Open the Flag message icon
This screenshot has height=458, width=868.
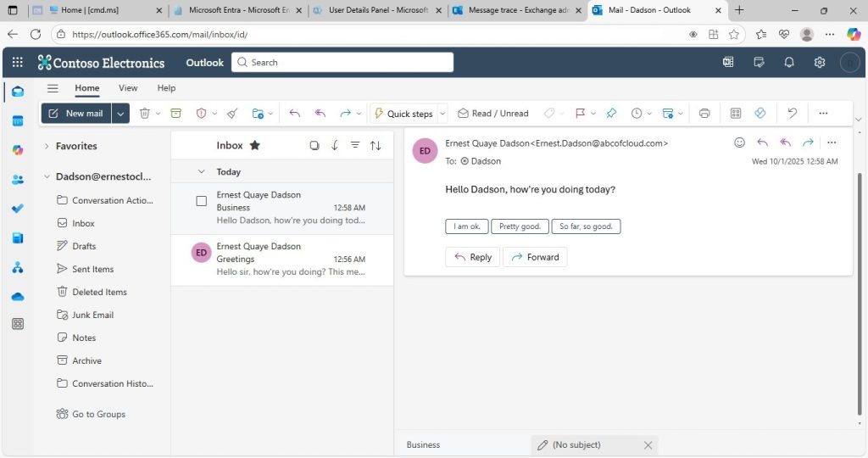pyautogui.click(x=580, y=114)
